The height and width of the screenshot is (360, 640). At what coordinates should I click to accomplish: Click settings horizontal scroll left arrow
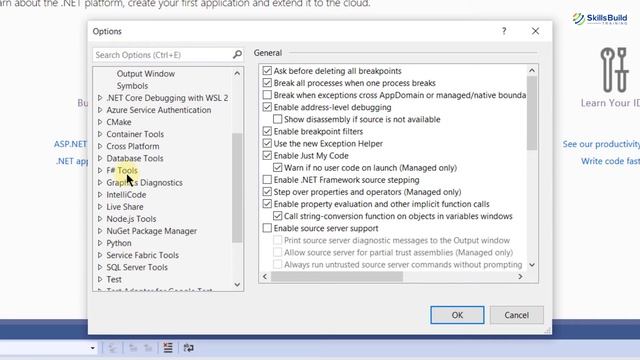pyautogui.click(x=265, y=277)
